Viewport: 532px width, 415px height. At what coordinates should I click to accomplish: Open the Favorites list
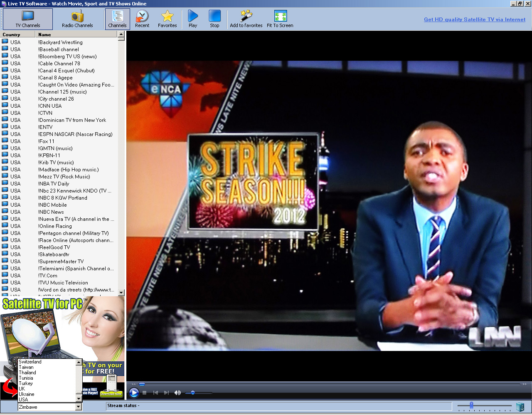(x=167, y=19)
